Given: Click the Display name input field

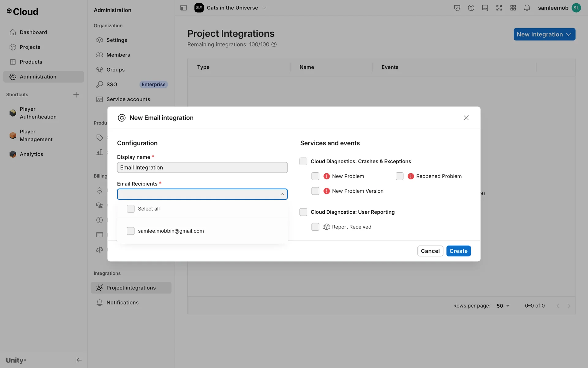Looking at the screenshot, I should (x=202, y=167).
